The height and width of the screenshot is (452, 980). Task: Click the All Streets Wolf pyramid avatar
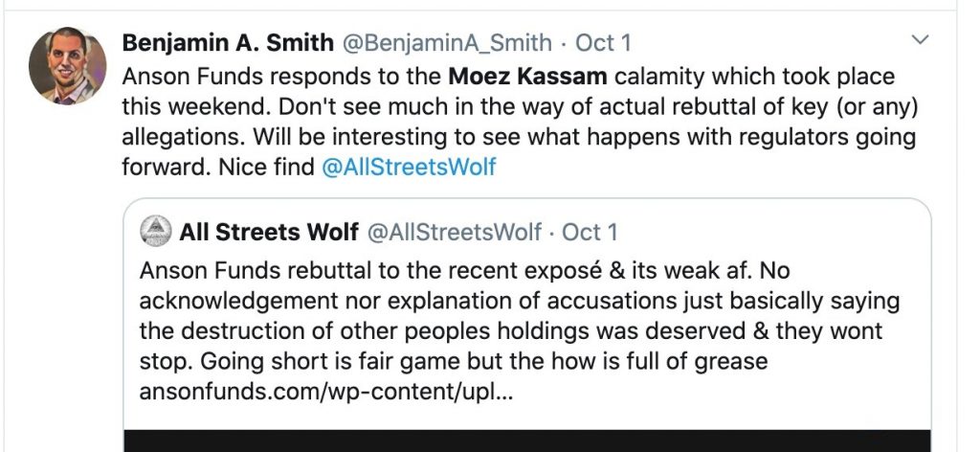pos(157,231)
